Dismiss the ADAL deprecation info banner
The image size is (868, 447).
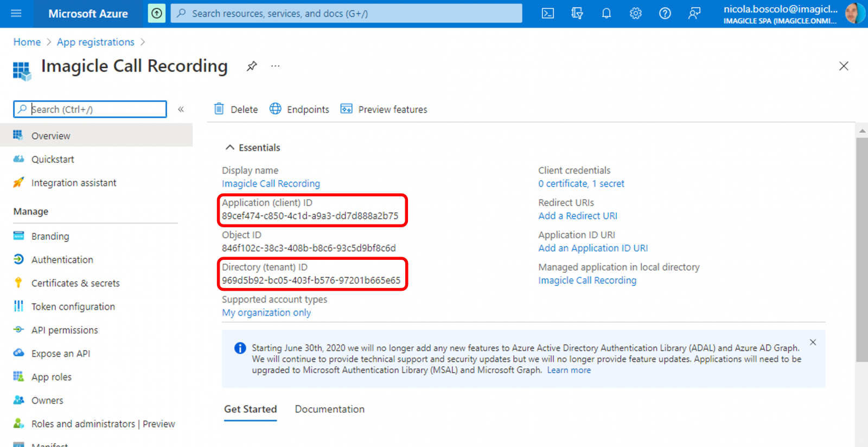point(813,342)
